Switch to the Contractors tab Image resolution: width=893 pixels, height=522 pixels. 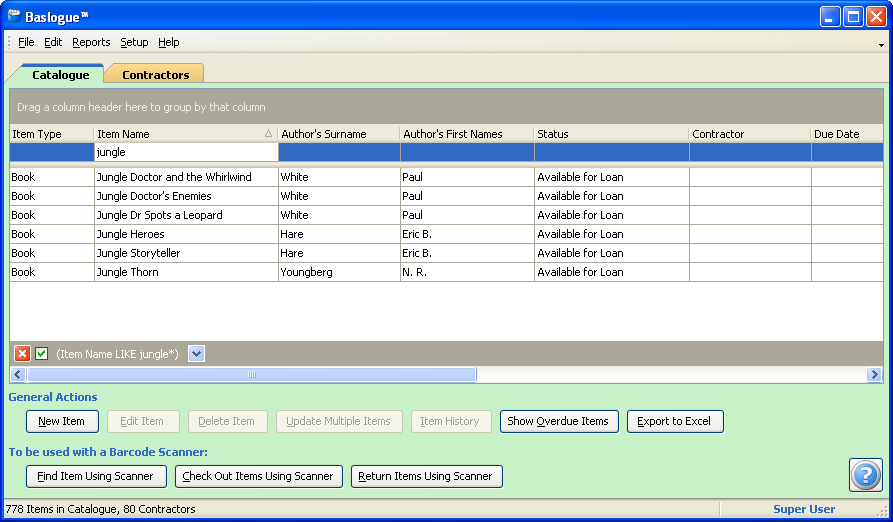click(155, 75)
